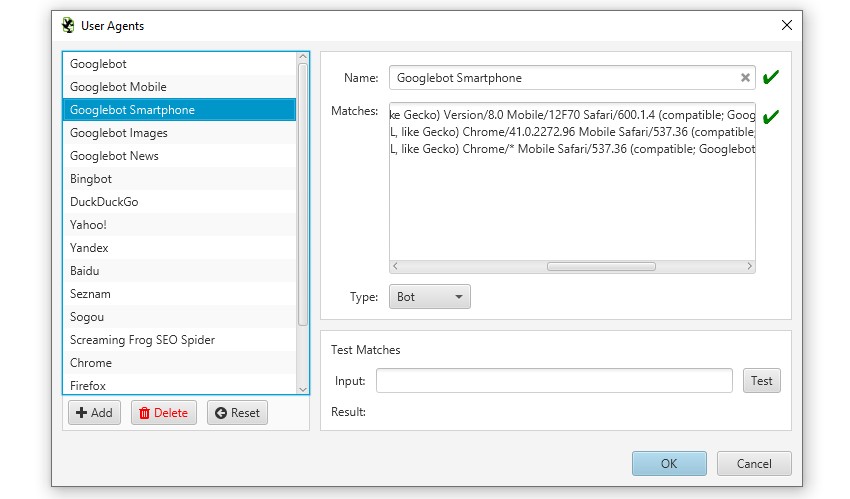Pick Bingbot in the user agent list
Image resolution: width=850 pixels, height=499 pixels.
(x=179, y=179)
